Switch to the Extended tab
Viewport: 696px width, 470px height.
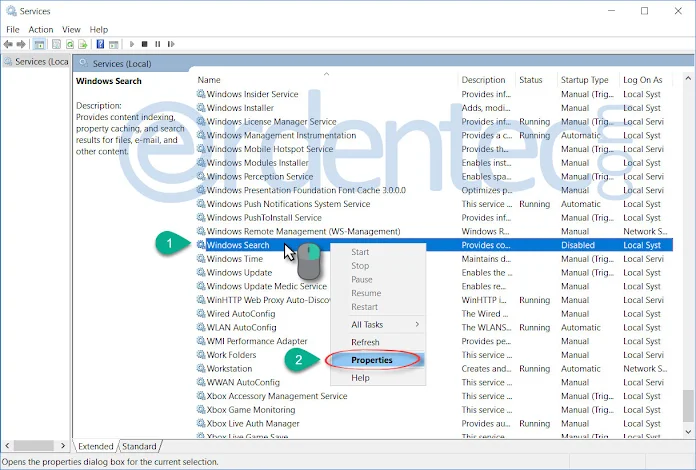[x=95, y=446]
